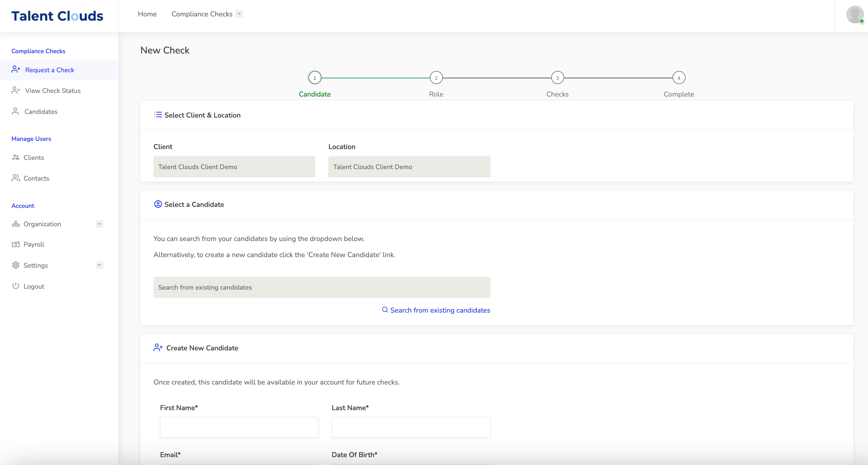The image size is (868, 465).
Task: Open the Search from existing candidates dropdown
Action: pos(322,287)
